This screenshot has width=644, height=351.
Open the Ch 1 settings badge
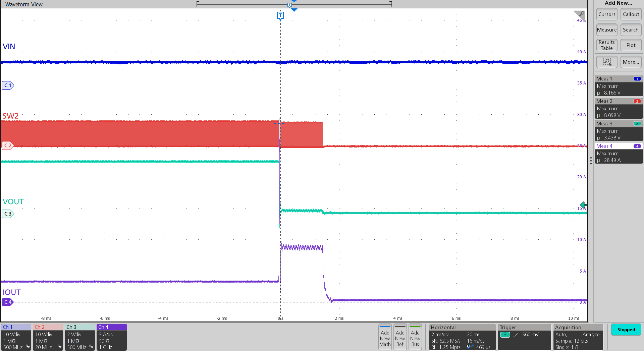[x=16, y=337]
